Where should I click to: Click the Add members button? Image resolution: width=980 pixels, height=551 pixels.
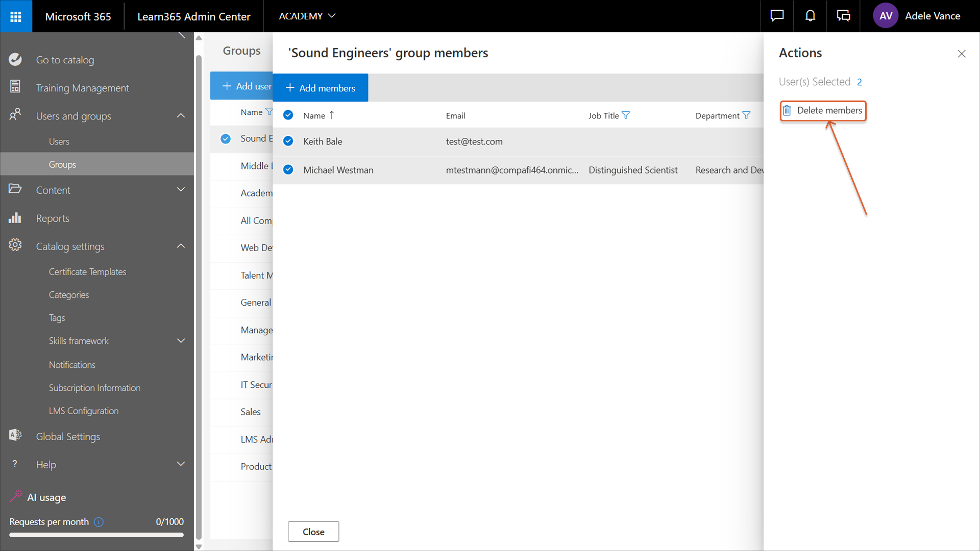point(320,88)
